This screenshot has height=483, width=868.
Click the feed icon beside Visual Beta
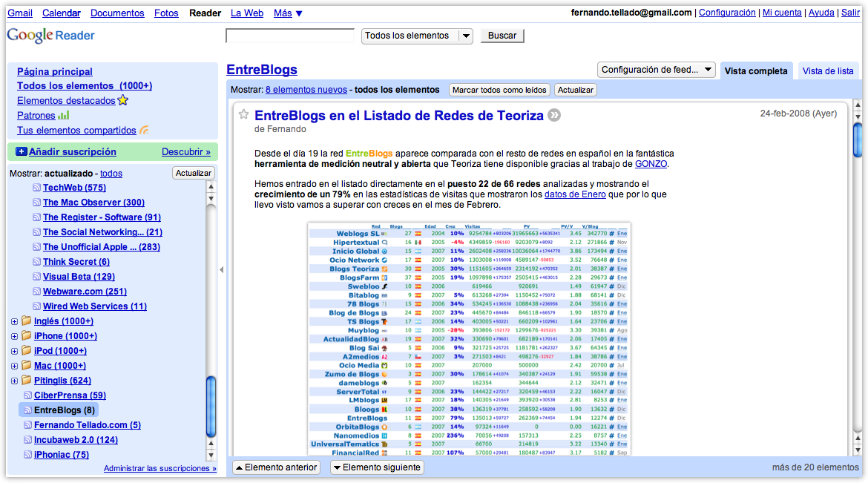pyautogui.click(x=36, y=277)
